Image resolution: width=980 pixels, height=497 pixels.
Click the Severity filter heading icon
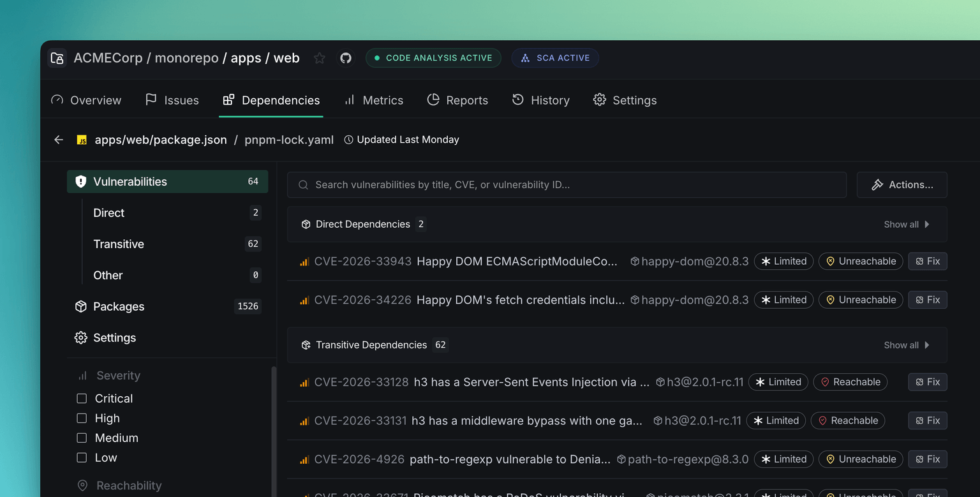(x=82, y=376)
